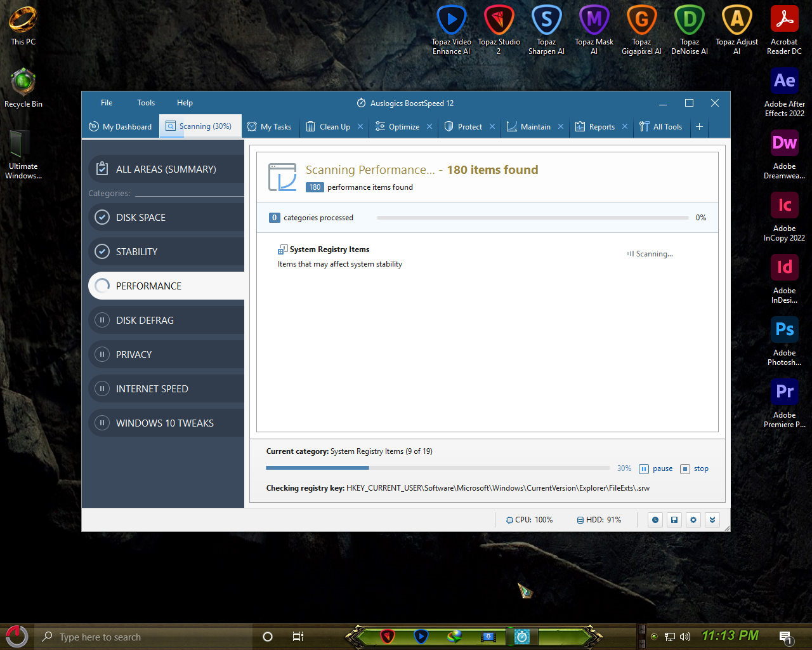The width and height of the screenshot is (812, 650).
Task: Select the INTERNET SPEED category
Action: click(x=166, y=388)
